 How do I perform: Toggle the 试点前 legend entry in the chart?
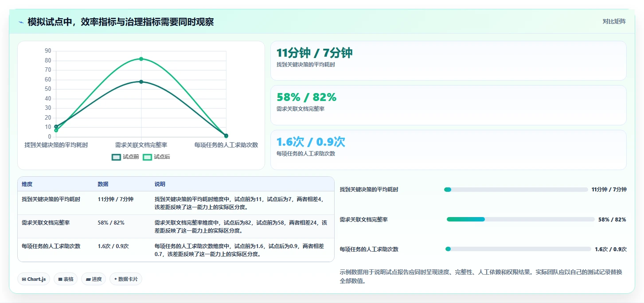(125, 157)
